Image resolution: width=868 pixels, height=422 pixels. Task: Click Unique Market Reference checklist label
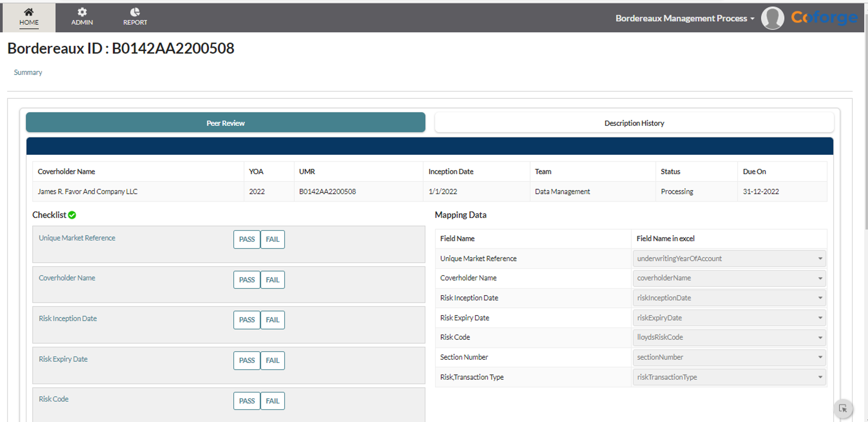[77, 238]
